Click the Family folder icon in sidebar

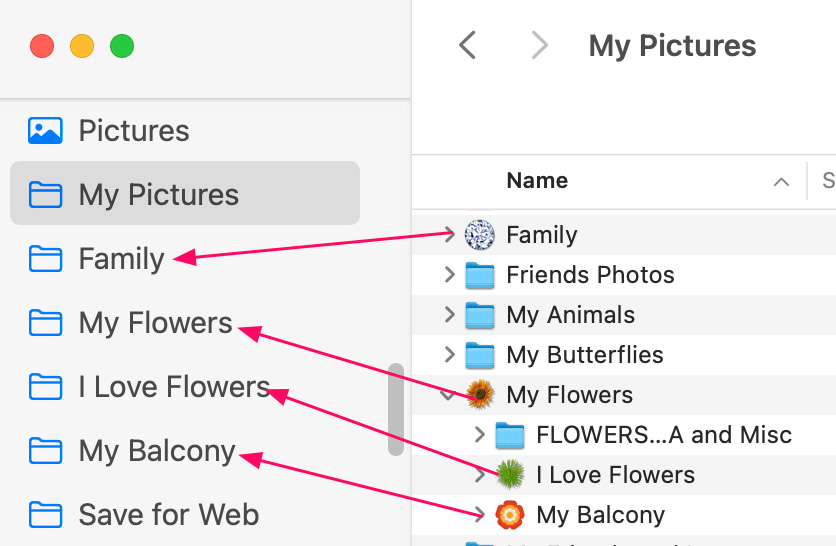pos(45,259)
